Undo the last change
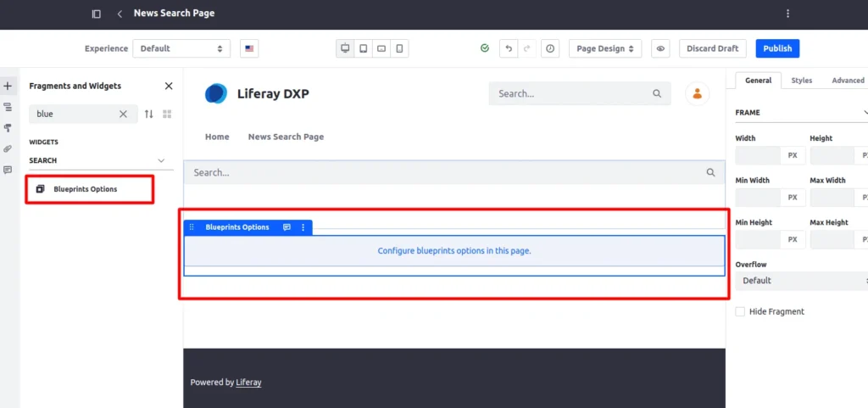Viewport: 868px width, 408px height. pos(509,48)
